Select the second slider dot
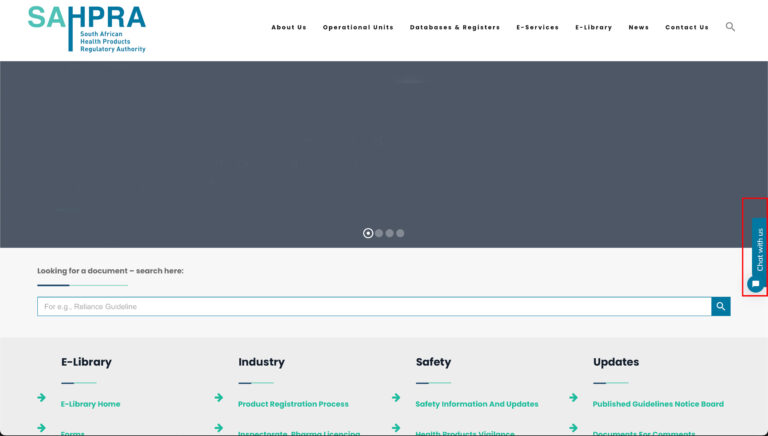Viewport: 768px width, 436px height. click(379, 233)
